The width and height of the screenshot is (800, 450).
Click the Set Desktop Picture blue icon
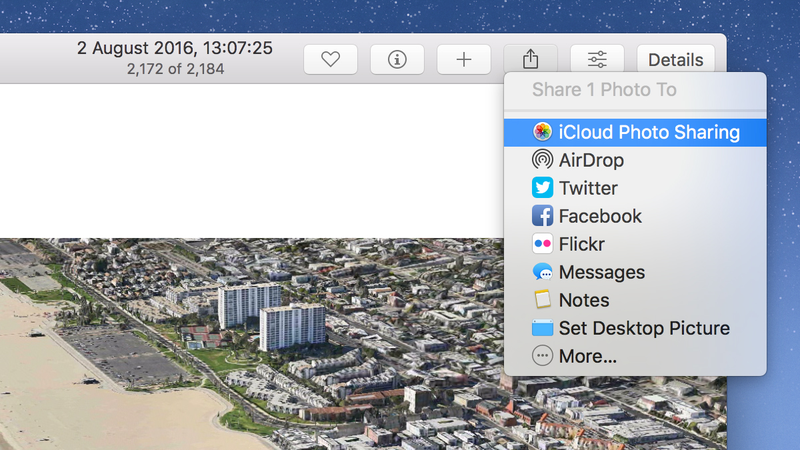542,328
